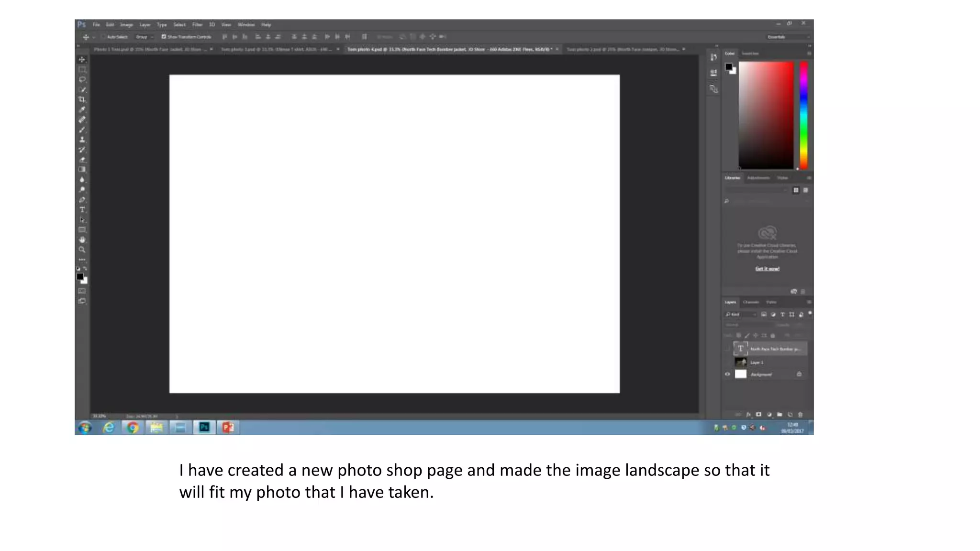Select the Lasso tool
Screen dimensions: 980x551
82,79
